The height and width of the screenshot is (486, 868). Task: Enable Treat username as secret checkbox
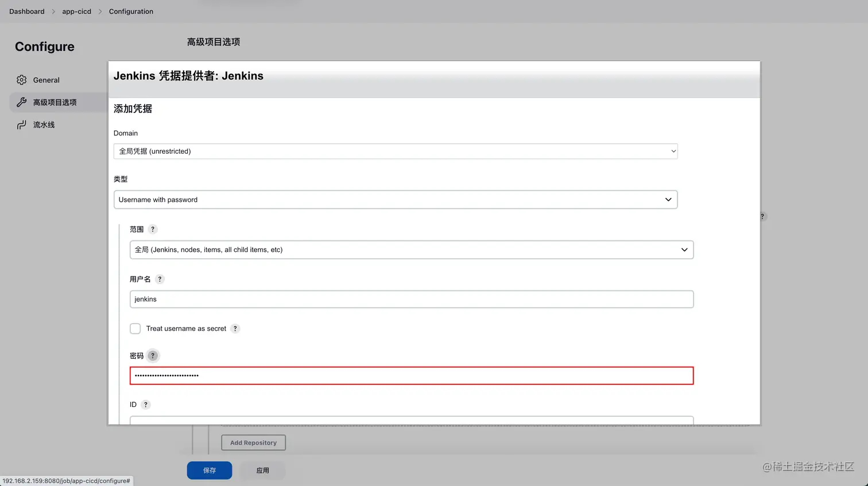pos(135,328)
